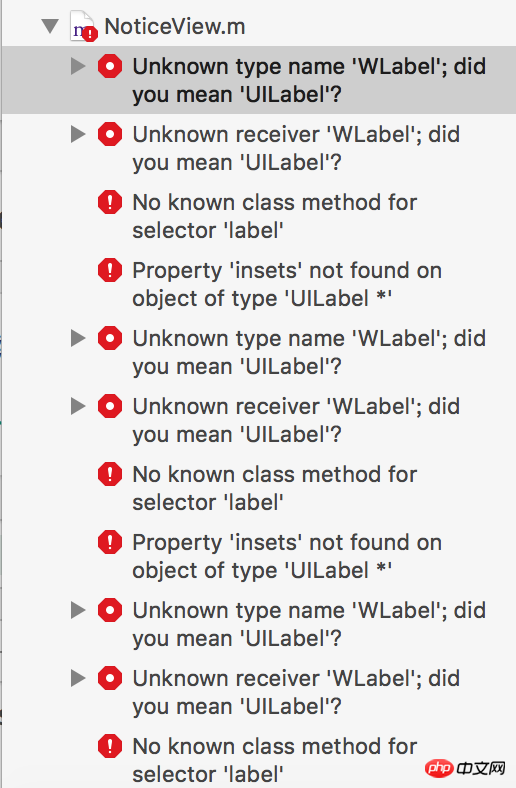This screenshot has width=516, height=788.
Task: Click the error icon of the highlighted row
Action: (x=110, y=66)
